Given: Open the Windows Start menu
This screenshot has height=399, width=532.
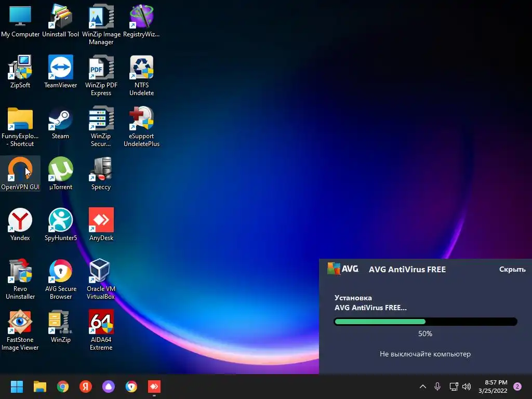Looking at the screenshot, I should coord(17,387).
